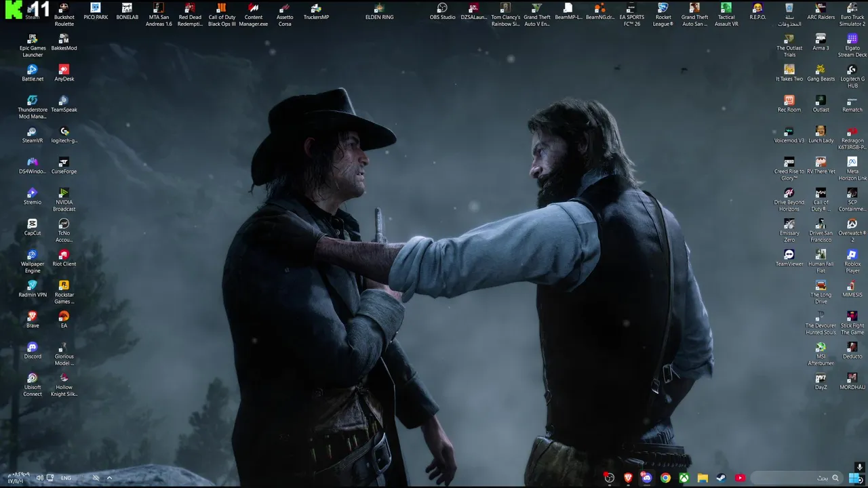Select NVIDIA Broadcast icon
The image size is (868, 488).
[64, 199]
